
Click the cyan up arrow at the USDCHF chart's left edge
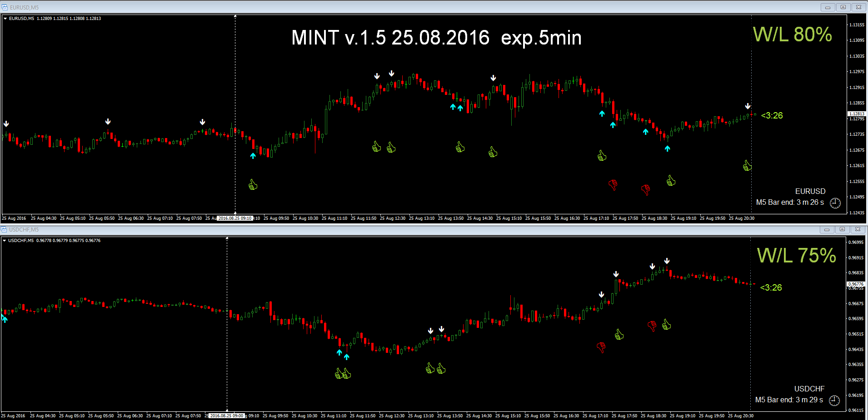pos(5,319)
